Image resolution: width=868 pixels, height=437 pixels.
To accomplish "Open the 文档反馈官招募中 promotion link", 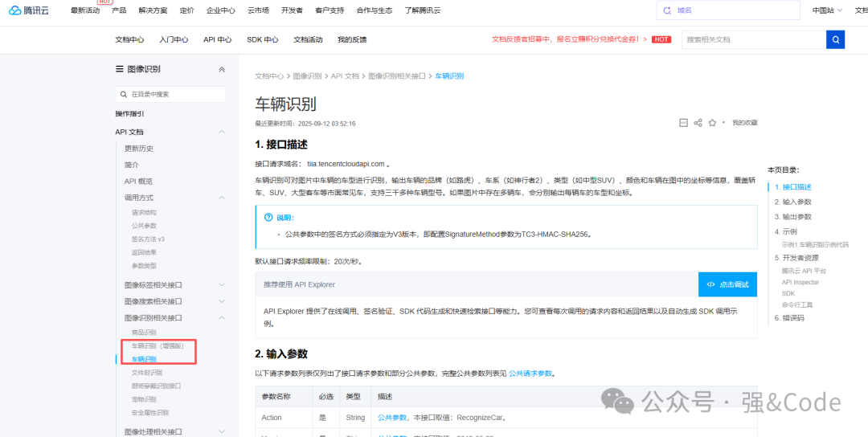I will (x=569, y=40).
